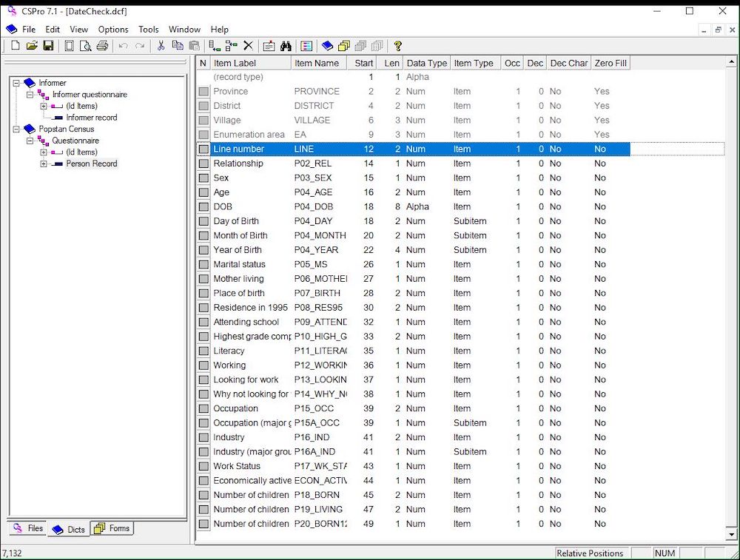Click the Informer dictionary book icon in tree

tap(30, 83)
